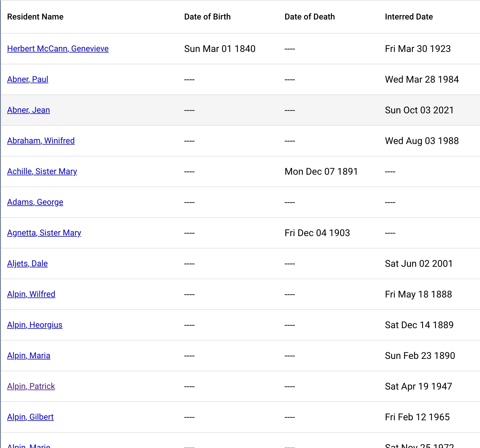
Task: View Agnetta, Sister Mary details
Action: (x=44, y=233)
